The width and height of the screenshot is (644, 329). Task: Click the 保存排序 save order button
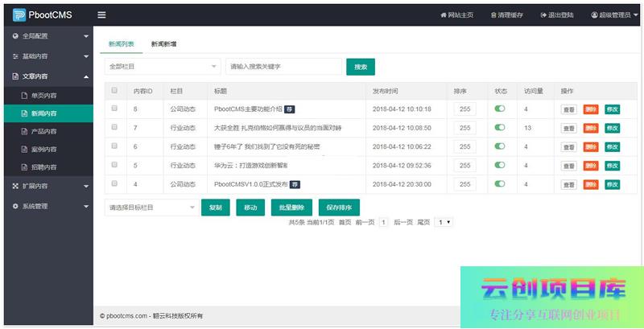(x=339, y=208)
